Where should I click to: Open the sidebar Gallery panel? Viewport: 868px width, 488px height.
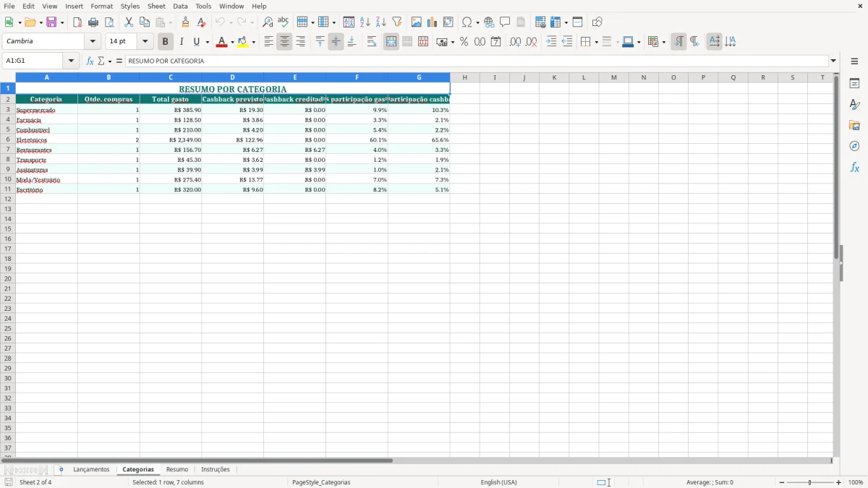(854, 125)
